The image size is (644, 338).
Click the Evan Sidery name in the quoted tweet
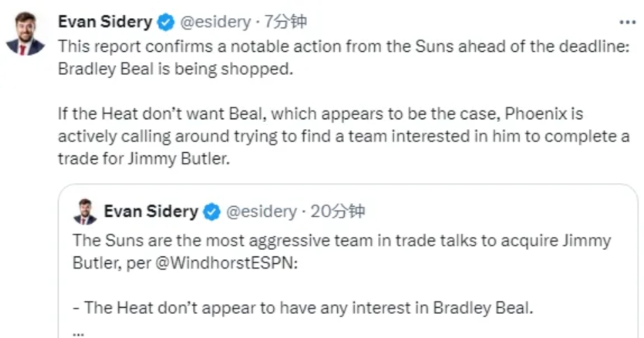coord(151,211)
